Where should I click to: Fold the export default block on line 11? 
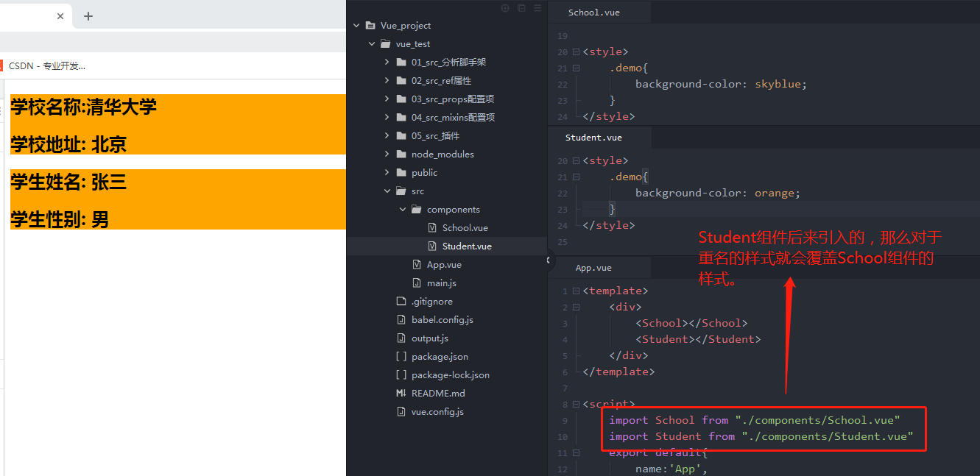tap(576, 453)
